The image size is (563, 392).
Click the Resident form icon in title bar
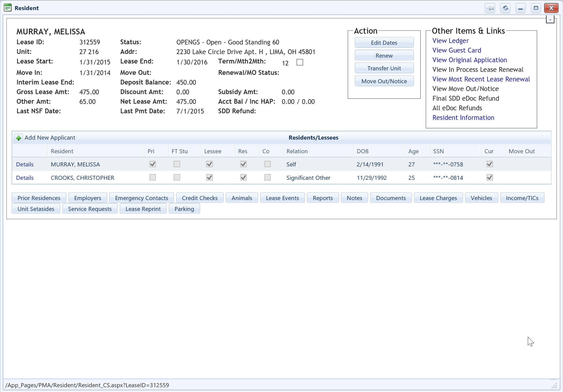8,8
